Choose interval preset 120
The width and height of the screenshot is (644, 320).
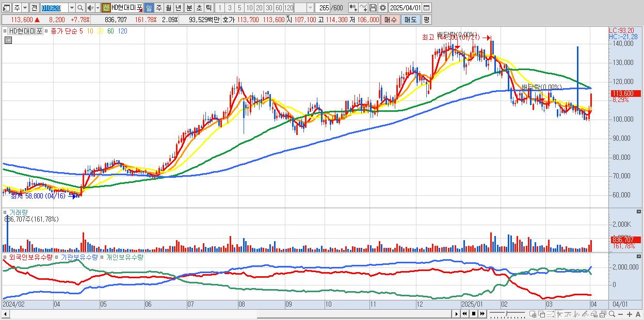click(x=289, y=8)
